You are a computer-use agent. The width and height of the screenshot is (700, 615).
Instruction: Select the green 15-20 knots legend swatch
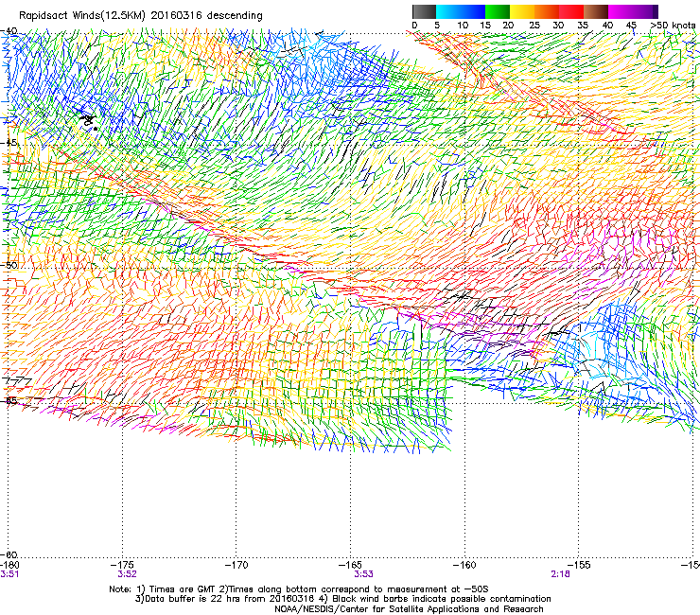point(498,11)
